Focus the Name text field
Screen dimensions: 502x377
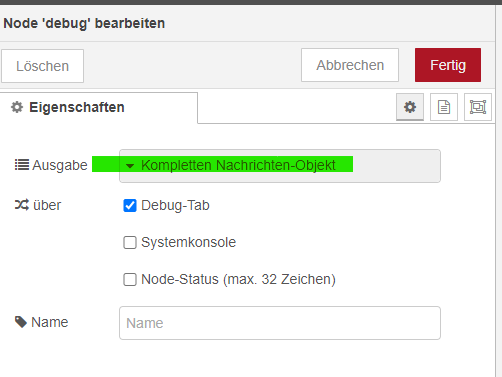click(x=280, y=323)
